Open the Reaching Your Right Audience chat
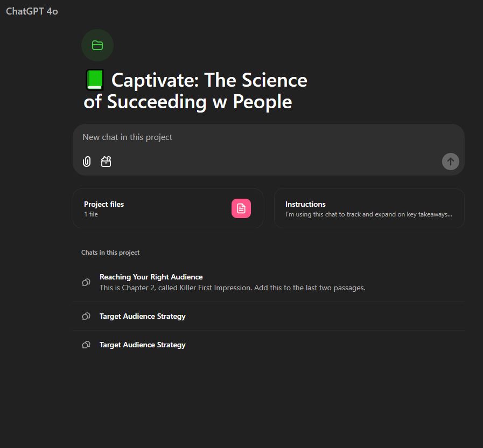 [x=269, y=282]
